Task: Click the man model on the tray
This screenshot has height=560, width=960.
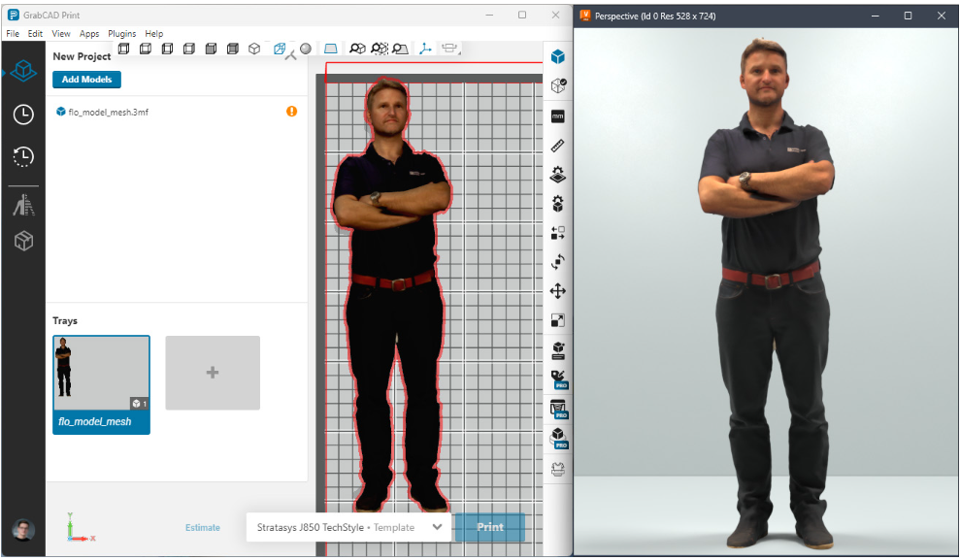Action: click(392, 294)
